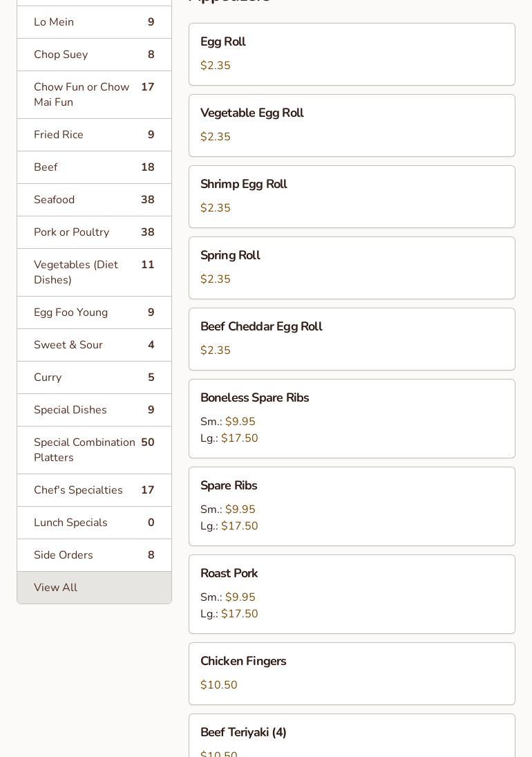Choose the Vegetable Egg Roll item
This screenshot has width=532, height=757.
[352, 125]
